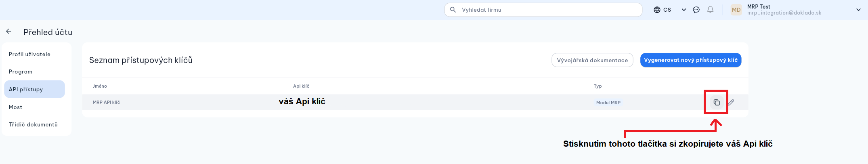Expand the MRP Test account menu
Screen dimensions: 868x164
[858, 10]
